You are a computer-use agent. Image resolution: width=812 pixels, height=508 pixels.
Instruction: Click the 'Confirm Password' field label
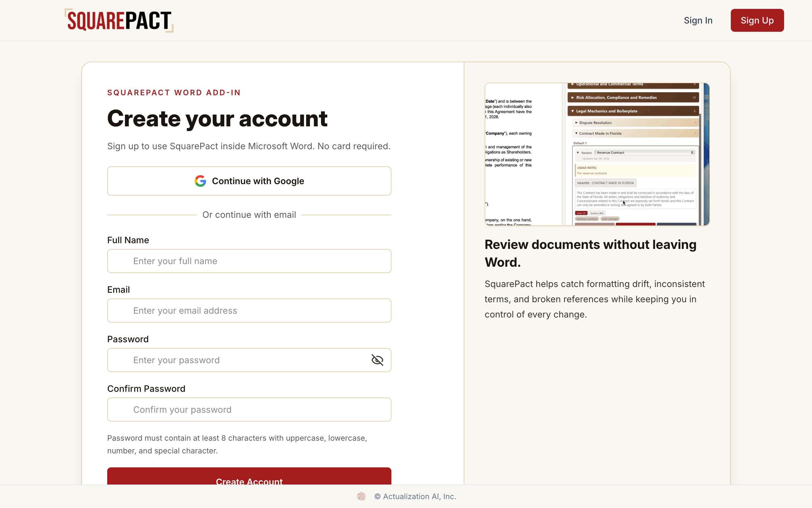(146, 388)
